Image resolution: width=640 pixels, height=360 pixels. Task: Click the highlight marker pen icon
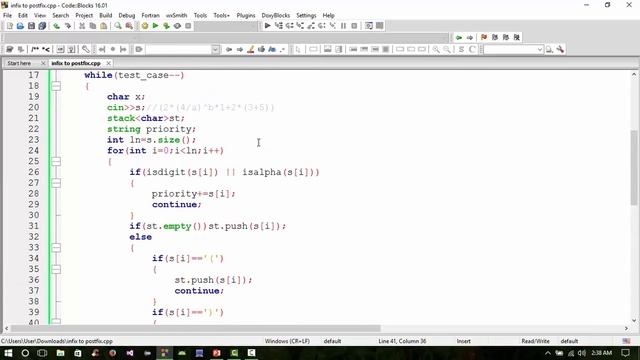click(251, 49)
